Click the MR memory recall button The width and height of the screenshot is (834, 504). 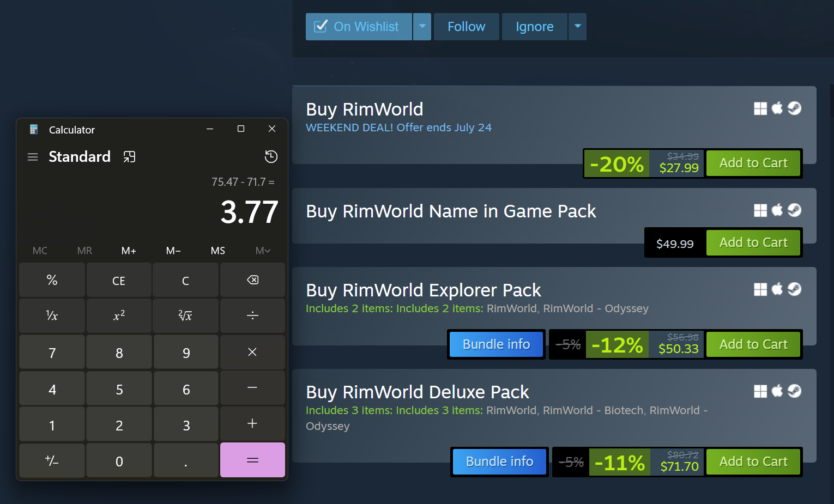[x=84, y=251]
